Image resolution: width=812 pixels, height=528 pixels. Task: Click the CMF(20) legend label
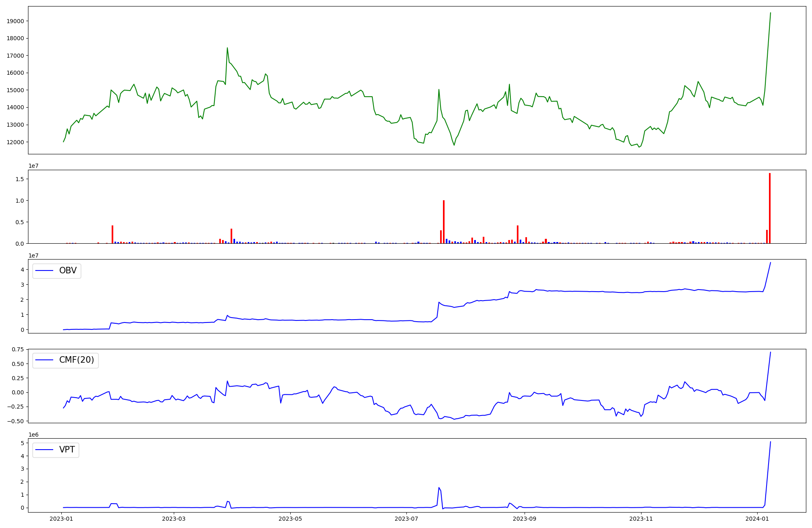(x=76, y=360)
